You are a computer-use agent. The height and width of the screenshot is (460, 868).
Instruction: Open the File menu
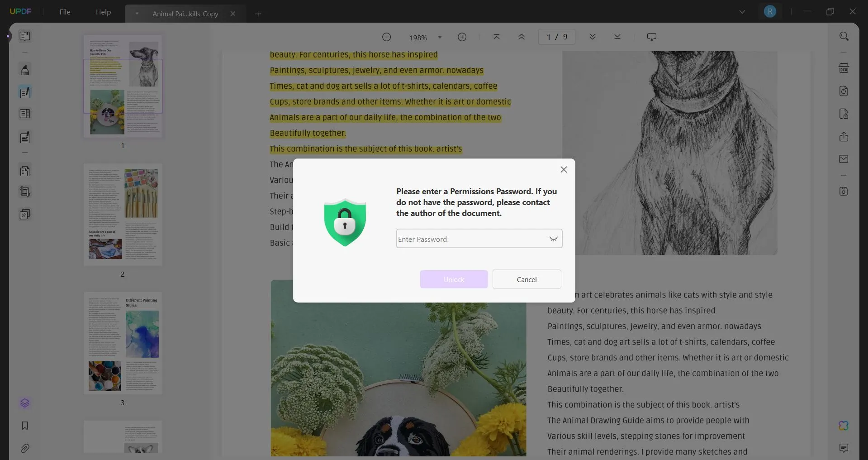[65, 12]
